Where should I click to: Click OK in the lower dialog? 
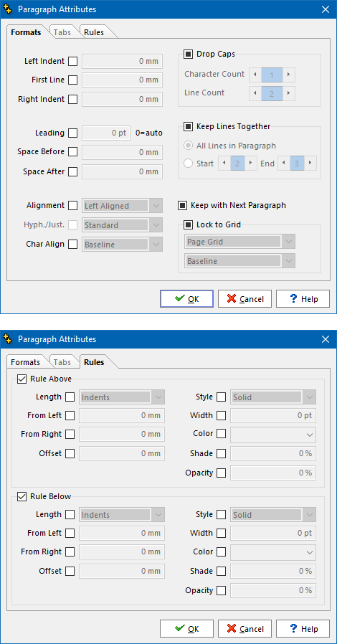[186, 629]
